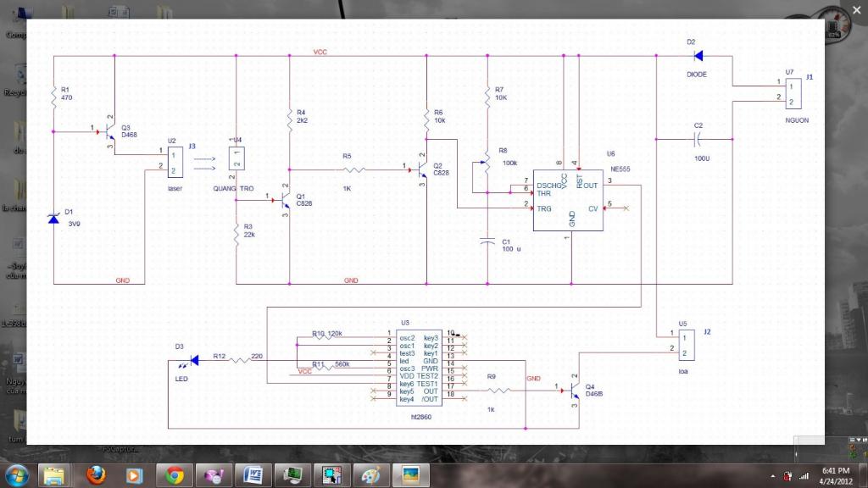The width and height of the screenshot is (868, 488).
Task: Select the R9 resistor label
Action: click(491, 376)
